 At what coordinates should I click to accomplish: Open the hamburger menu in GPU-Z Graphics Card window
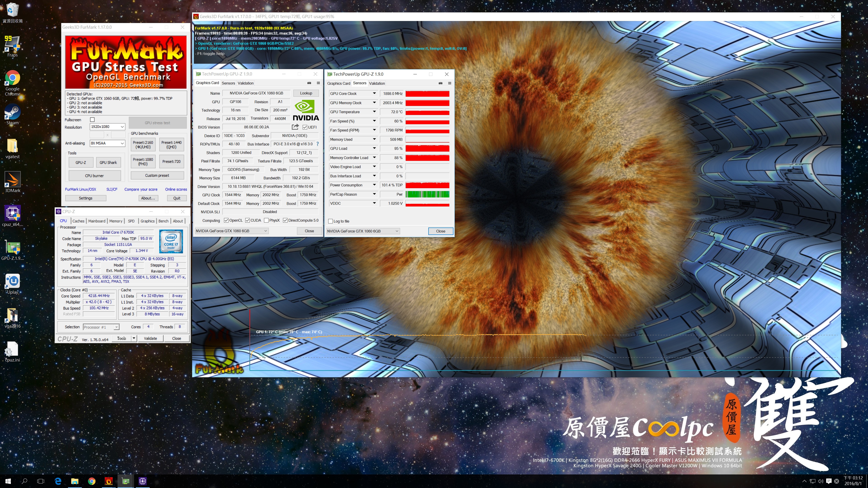tap(318, 83)
